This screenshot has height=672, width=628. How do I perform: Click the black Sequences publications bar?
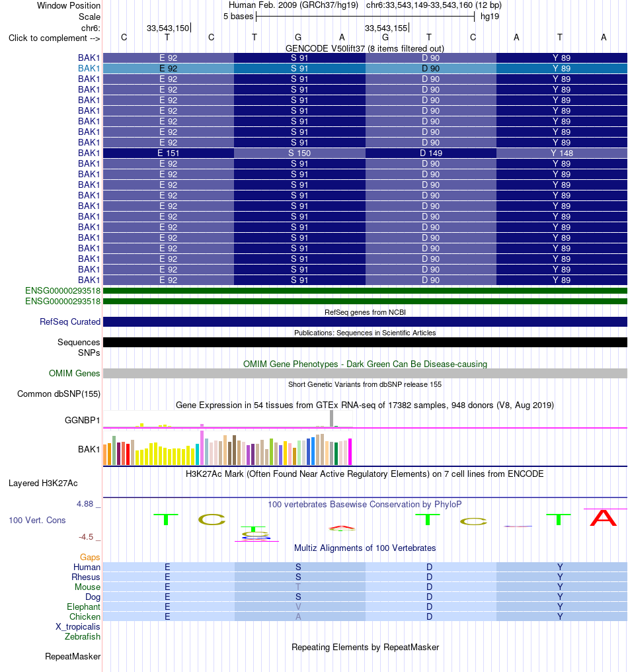(x=365, y=343)
